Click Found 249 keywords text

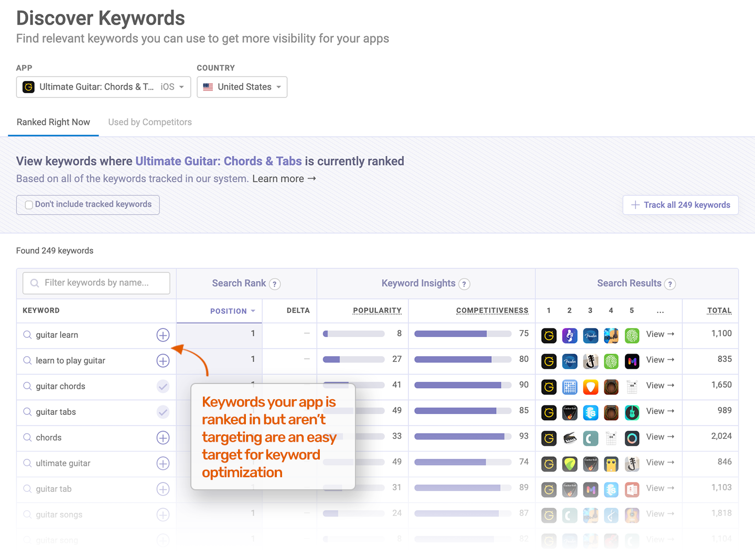click(55, 251)
